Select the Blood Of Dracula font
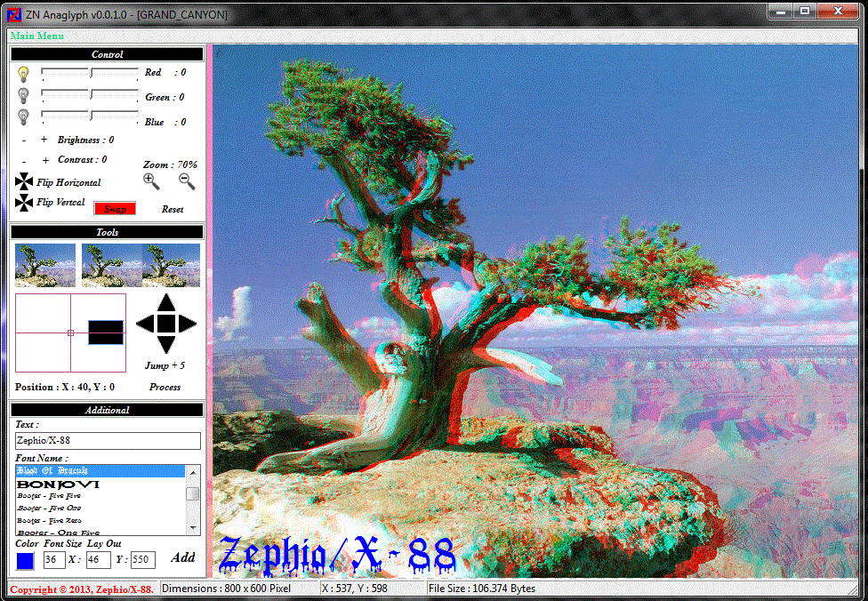 pos(100,471)
